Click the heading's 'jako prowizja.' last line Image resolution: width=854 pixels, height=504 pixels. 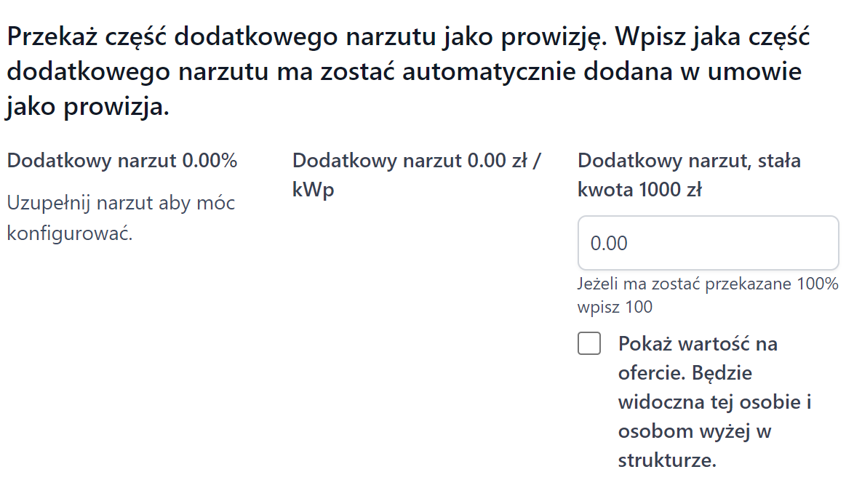[x=87, y=108]
